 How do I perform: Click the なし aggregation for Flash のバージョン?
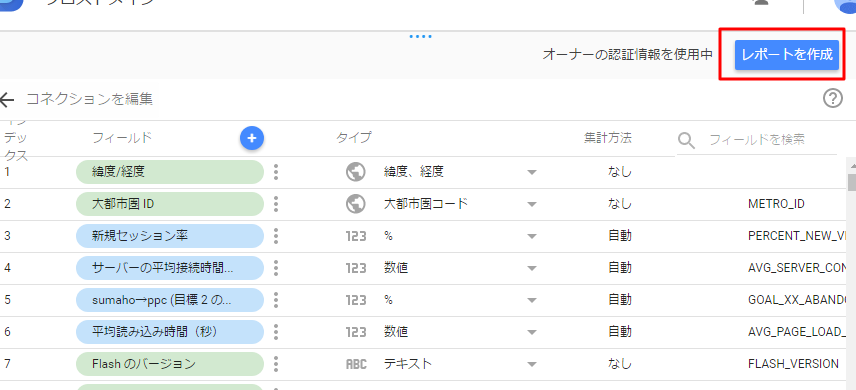(620, 364)
